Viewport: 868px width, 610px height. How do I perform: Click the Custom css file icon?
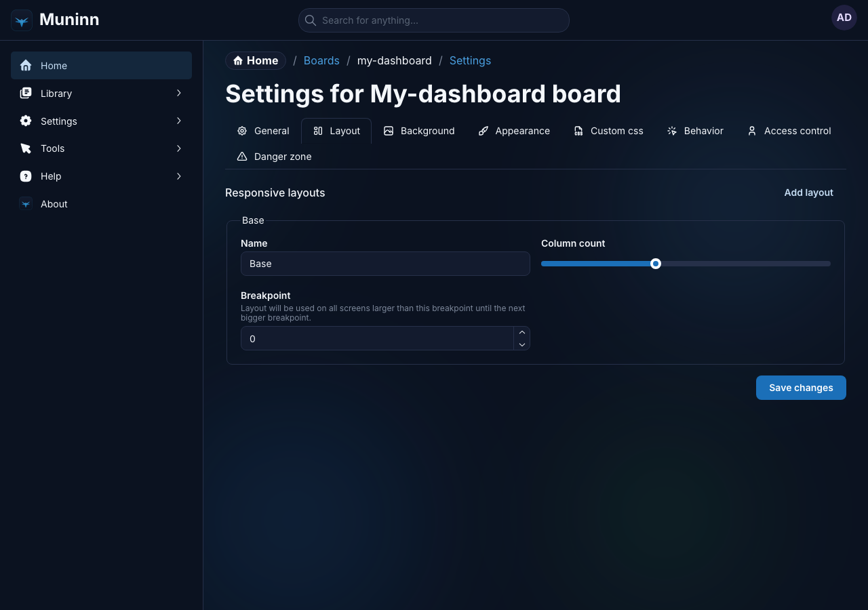pos(578,131)
